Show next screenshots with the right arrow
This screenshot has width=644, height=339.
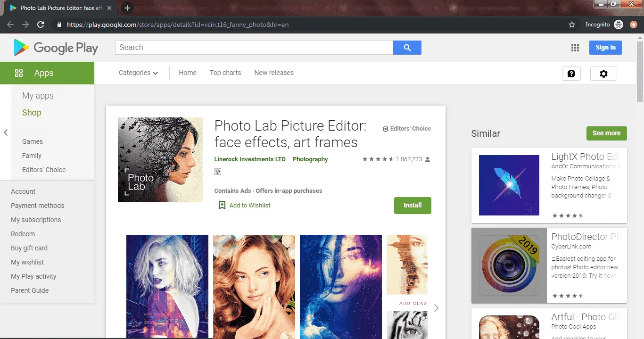point(436,308)
